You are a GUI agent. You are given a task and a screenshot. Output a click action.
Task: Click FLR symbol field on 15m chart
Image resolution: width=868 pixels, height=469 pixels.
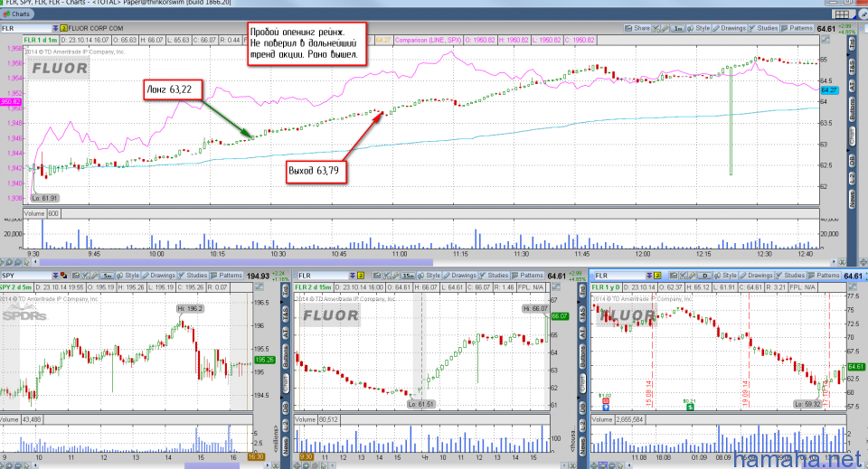(x=323, y=276)
